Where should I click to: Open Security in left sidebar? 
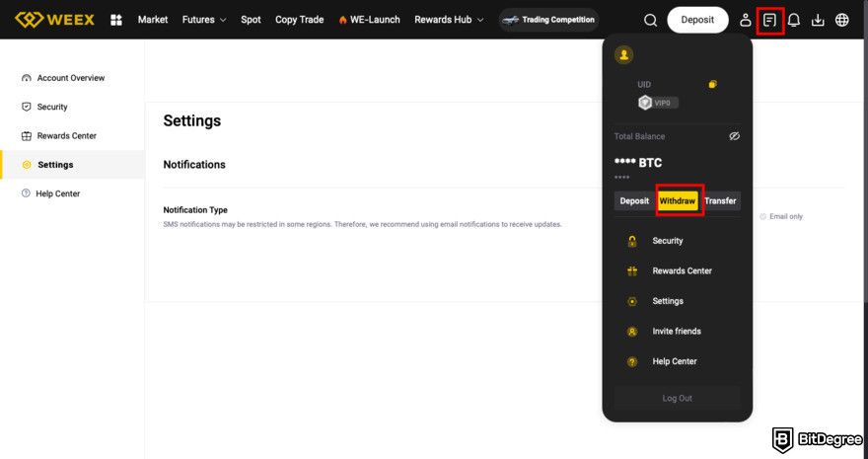[52, 107]
